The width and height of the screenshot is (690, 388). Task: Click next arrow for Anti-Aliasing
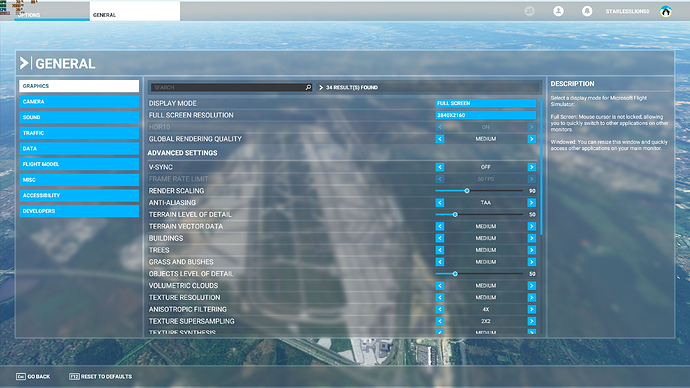532,203
